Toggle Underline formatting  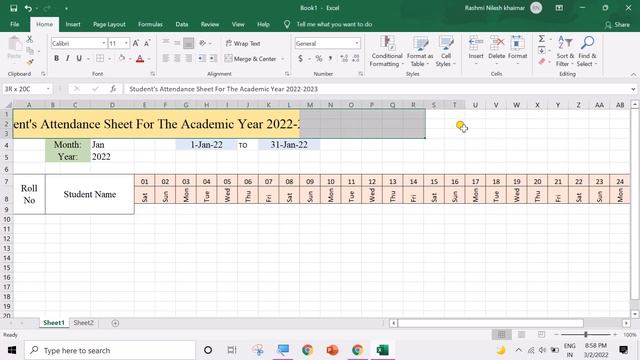(79, 58)
